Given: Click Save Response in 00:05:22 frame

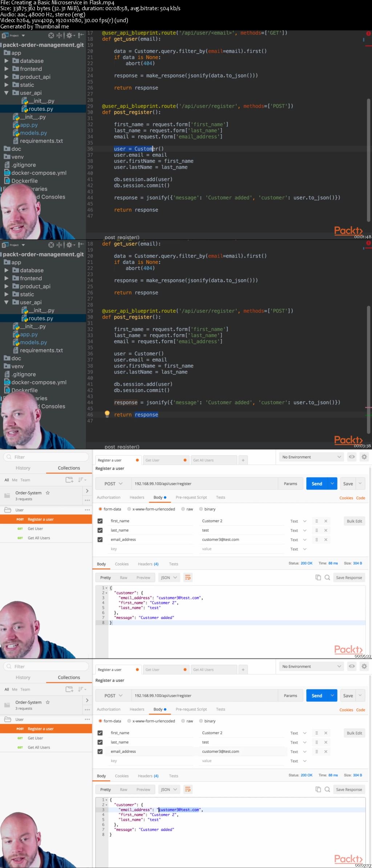Looking at the screenshot, I should [x=349, y=577].
